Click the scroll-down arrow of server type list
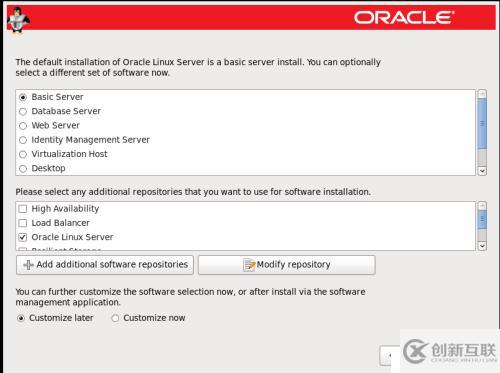The width and height of the screenshot is (500, 373). [x=482, y=171]
